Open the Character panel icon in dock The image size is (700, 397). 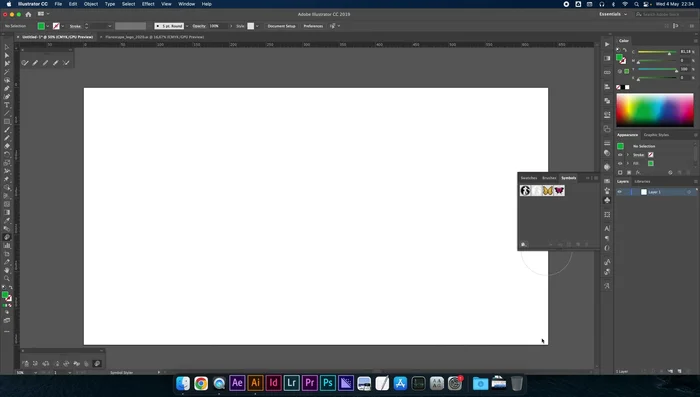(607, 228)
